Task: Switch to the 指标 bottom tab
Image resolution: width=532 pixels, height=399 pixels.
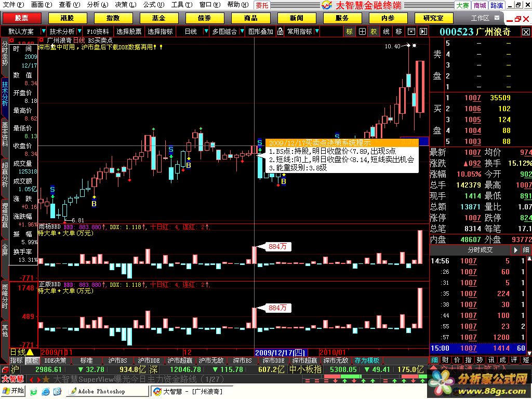Action: point(16,361)
